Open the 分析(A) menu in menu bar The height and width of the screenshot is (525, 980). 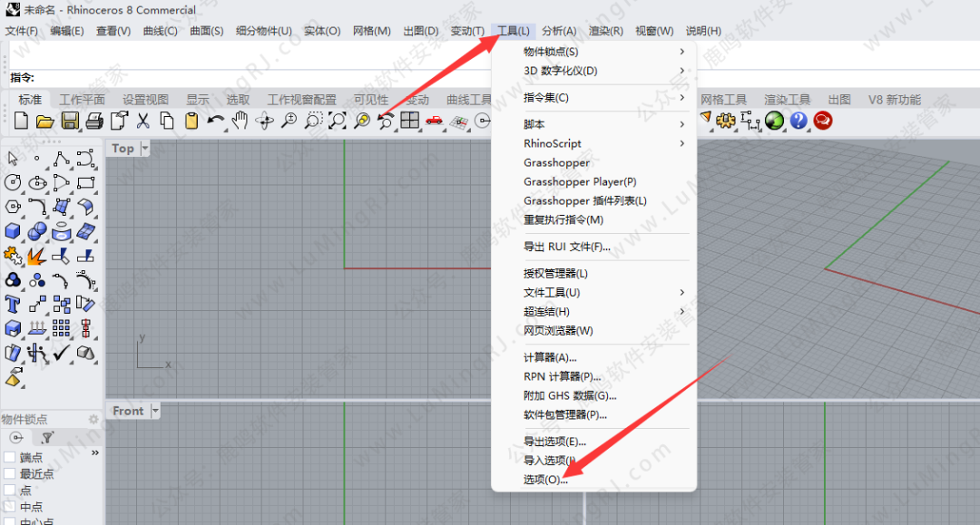pyautogui.click(x=559, y=31)
